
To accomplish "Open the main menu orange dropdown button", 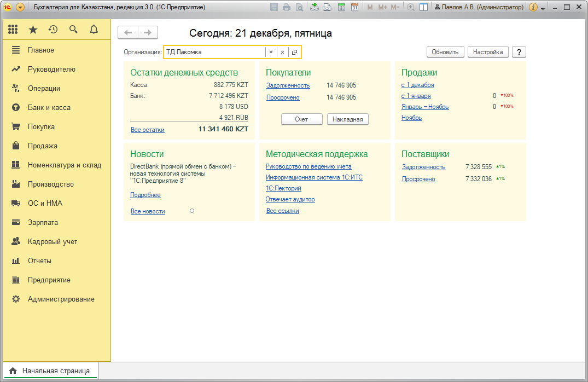I will [x=20, y=7].
